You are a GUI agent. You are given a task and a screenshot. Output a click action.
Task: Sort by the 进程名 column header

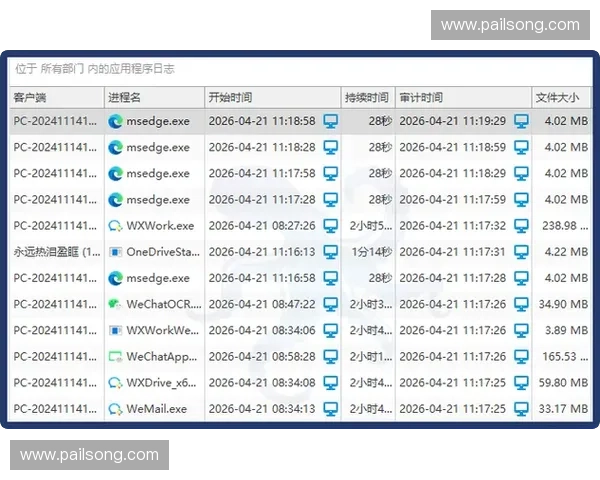click(x=154, y=97)
